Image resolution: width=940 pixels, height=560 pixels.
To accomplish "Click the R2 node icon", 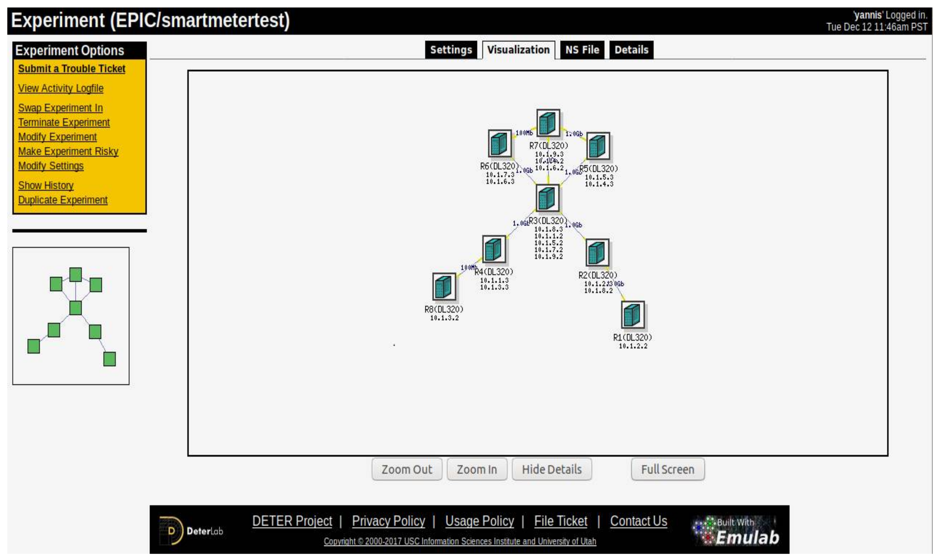I will pyautogui.click(x=597, y=252).
